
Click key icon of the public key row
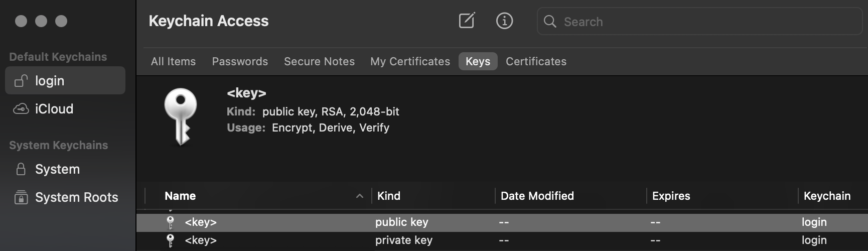tap(170, 222)
